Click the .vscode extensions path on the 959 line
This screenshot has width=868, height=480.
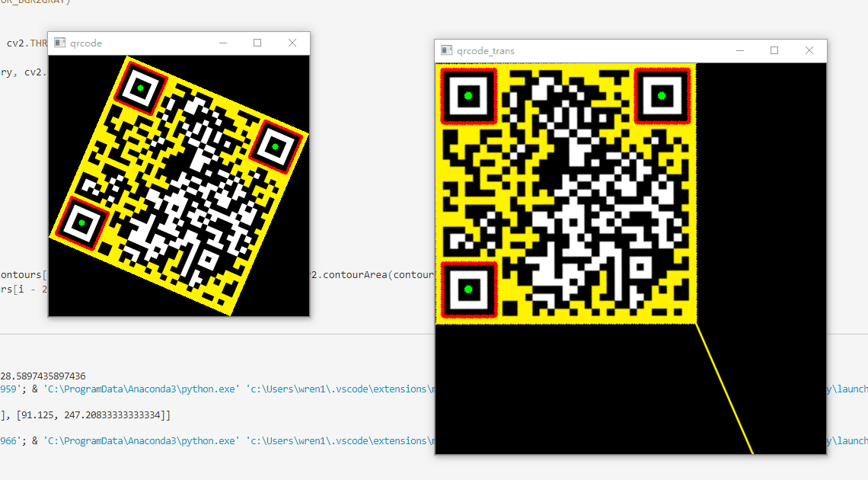pos(340,389)
